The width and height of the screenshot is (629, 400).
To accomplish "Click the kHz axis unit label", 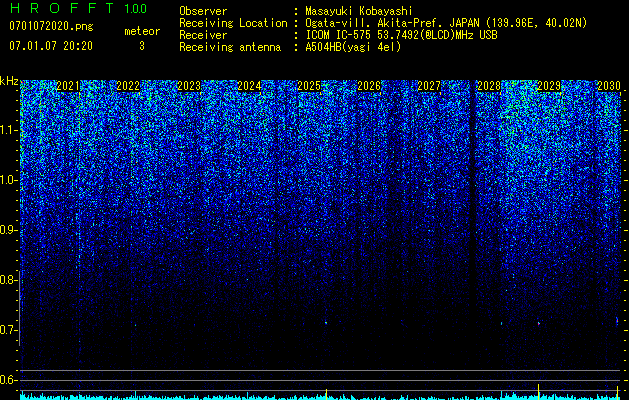I will pyautogui.click(x=9, y=81).
